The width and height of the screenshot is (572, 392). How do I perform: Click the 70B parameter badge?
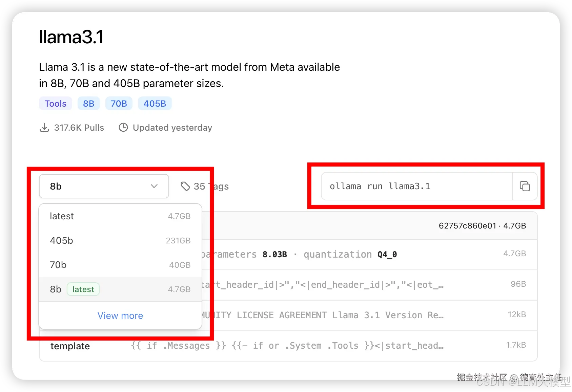[119, 103]
